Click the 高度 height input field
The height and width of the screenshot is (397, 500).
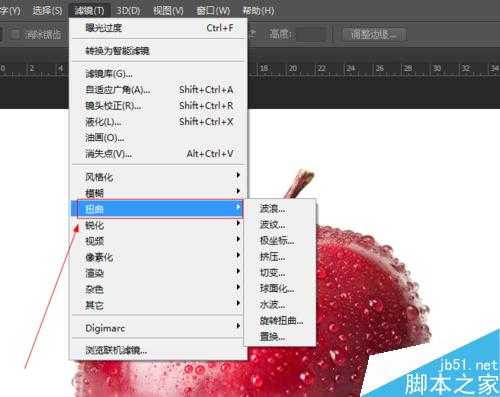pyautogui.click(x=311, y=34)
